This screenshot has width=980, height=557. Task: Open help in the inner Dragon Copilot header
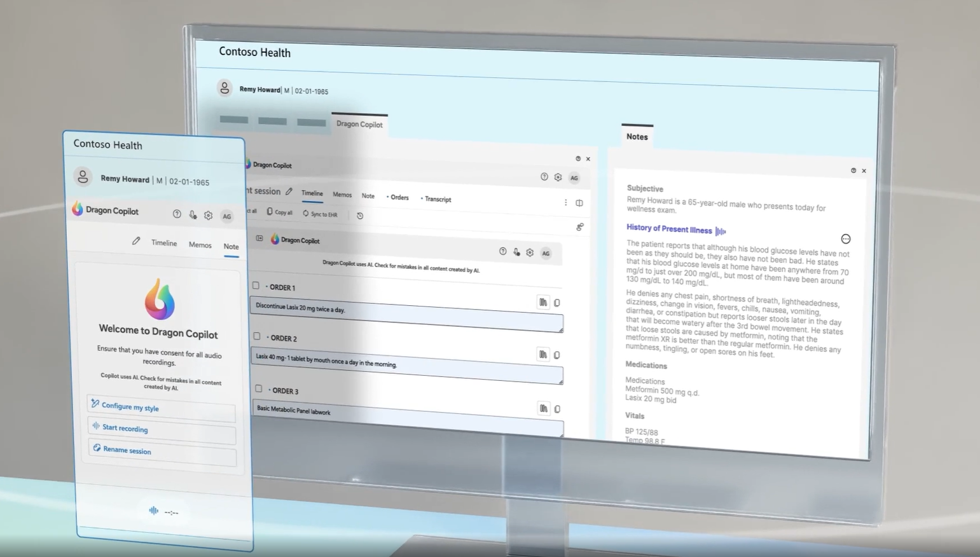click(x=503, y=251)
